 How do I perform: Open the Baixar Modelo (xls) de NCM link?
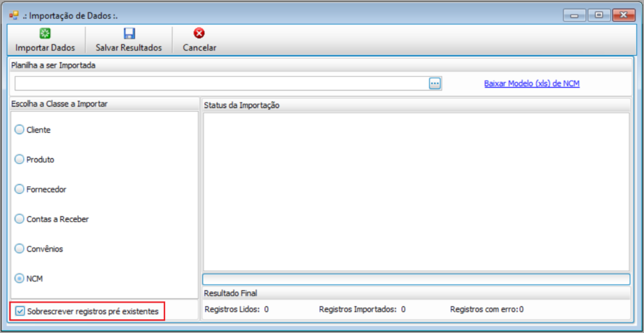[532, 84]
